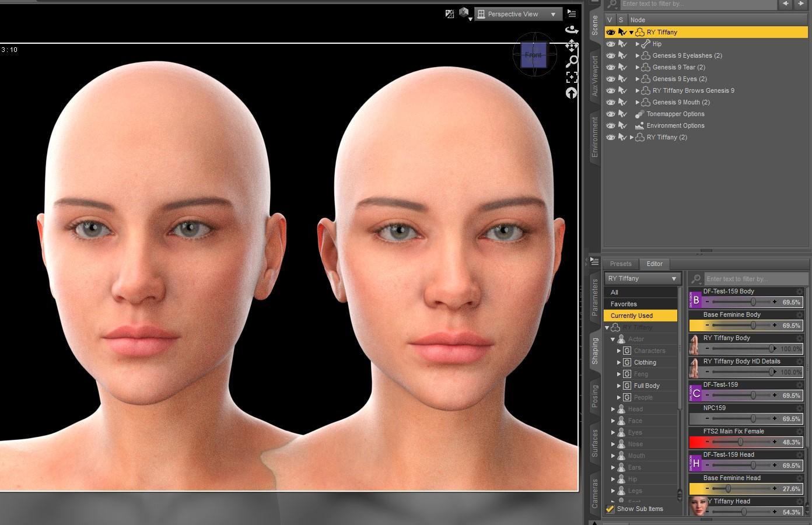Collapse the Actor group in Shaping tree
Image resolution: width=812 pixels, height=525 pixels.
(613, 339)
